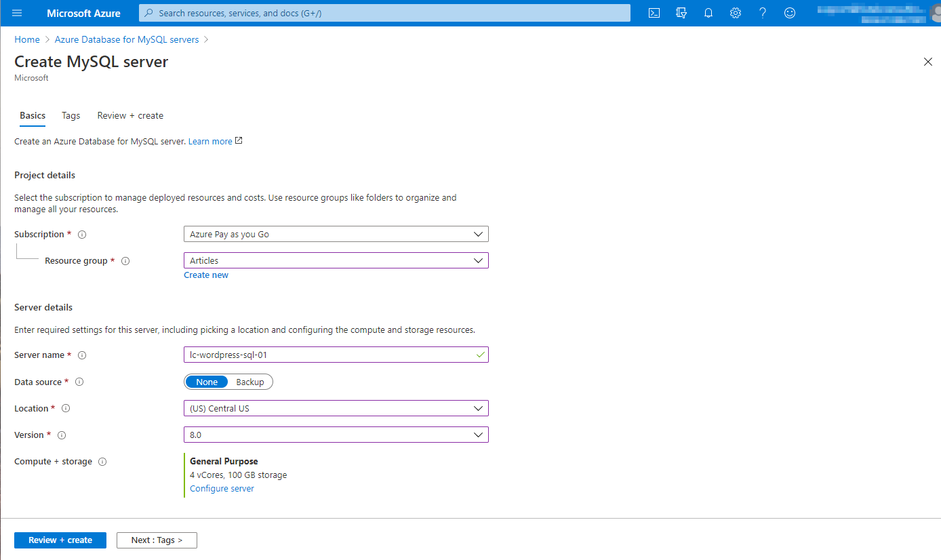Open the Version dropdown
Image resolution: width=941 pixels, height=560 pixels.
[x=336, y=435]
